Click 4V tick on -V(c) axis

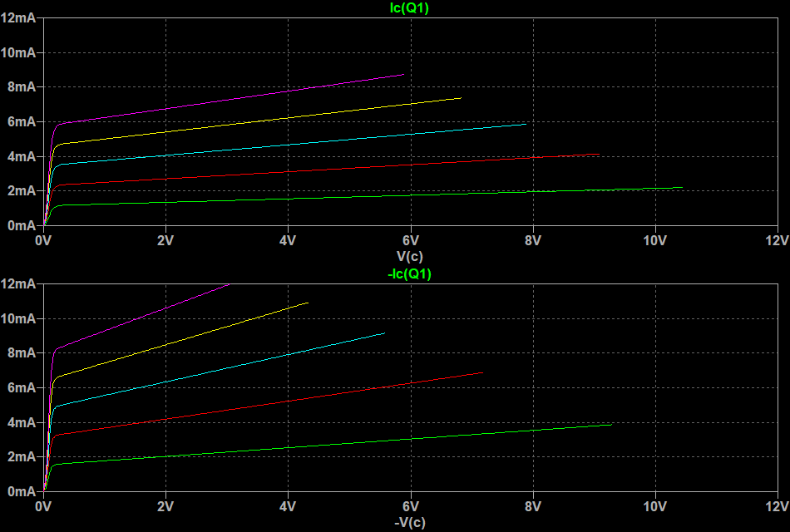click(288, 507)
